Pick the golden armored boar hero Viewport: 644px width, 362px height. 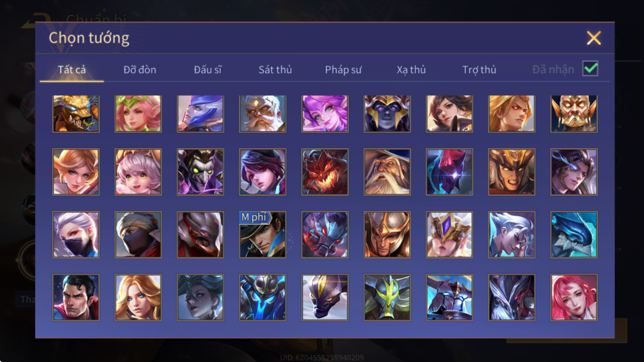[76, 114]
